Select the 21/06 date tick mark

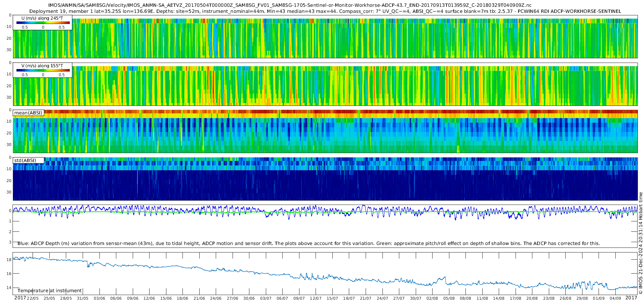tap(199, 298)
